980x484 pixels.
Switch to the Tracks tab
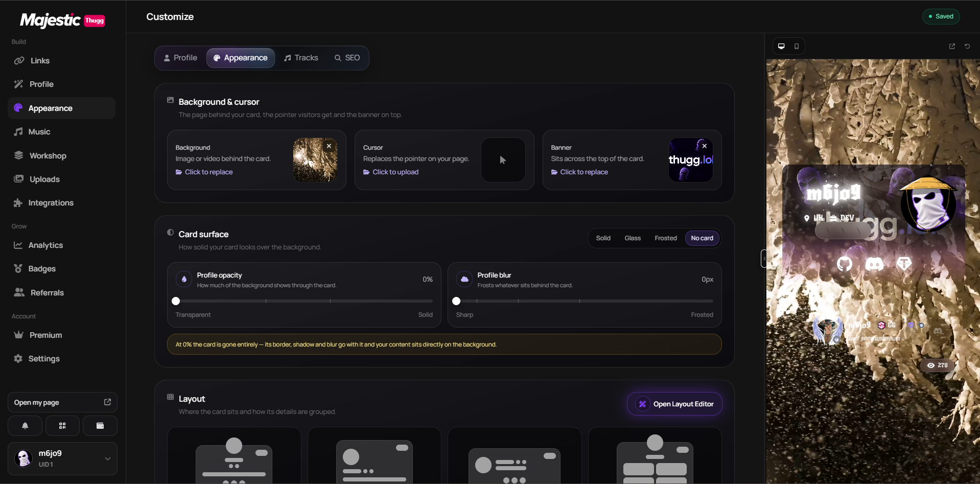click(x=301, y=58)
